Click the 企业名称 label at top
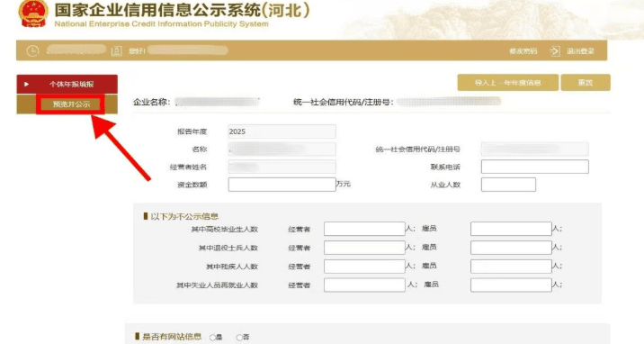644x344 pixels. point(151,102)
